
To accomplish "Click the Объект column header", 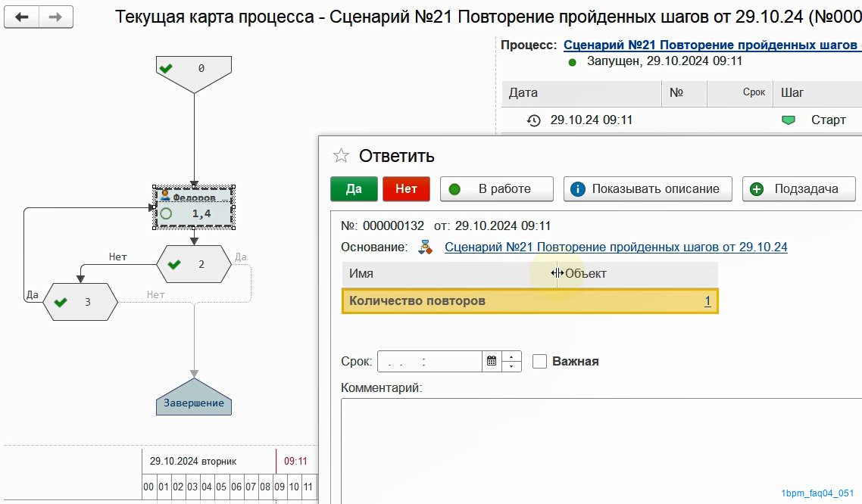I will tap(638, 273).
